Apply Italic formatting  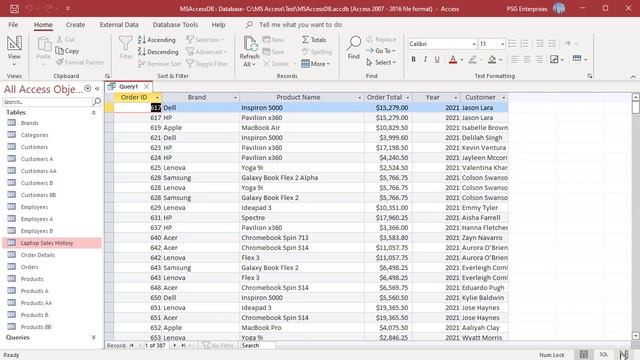point(425,60)
